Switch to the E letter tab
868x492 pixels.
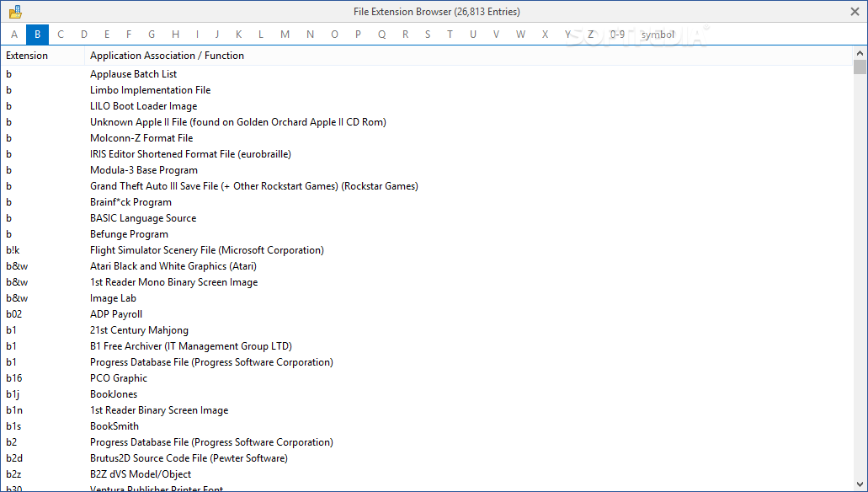tap(106, 35)
